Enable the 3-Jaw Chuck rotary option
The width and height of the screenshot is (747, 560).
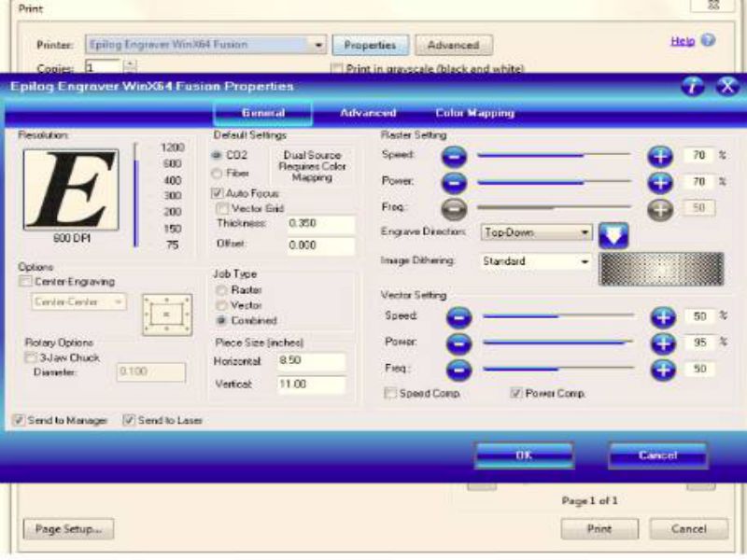coord(31,357)
